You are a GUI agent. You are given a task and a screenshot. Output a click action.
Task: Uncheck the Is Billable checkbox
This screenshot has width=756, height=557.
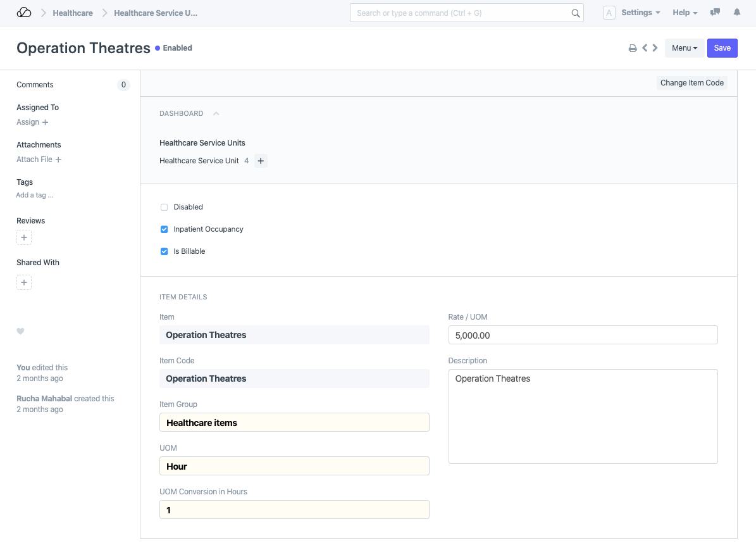(164, 251)
